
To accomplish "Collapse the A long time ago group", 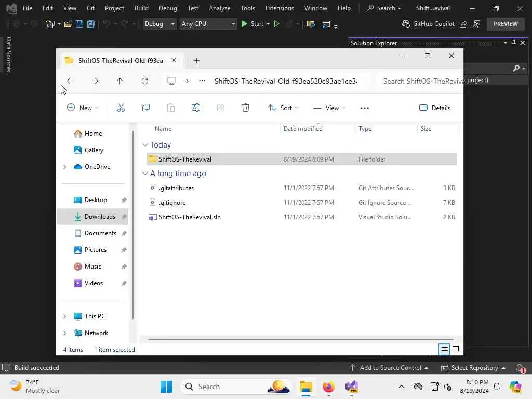I will [145, 174].
